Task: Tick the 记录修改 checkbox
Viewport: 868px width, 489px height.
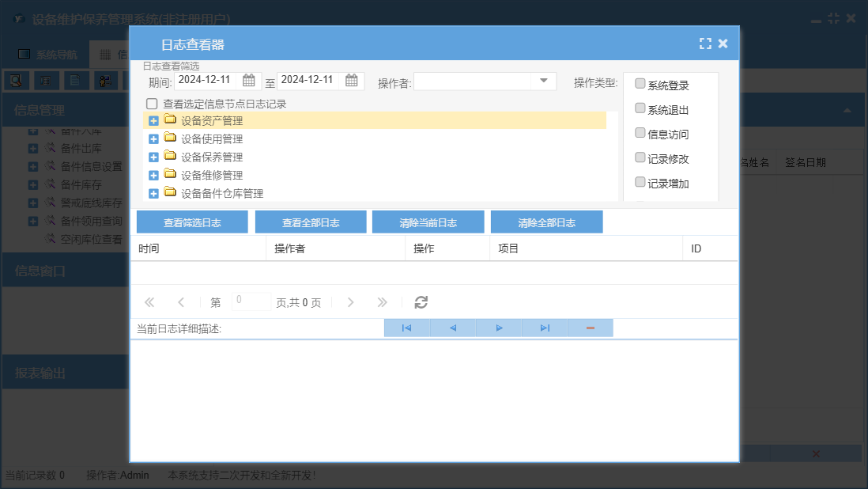Action: [x=640, y=157]
